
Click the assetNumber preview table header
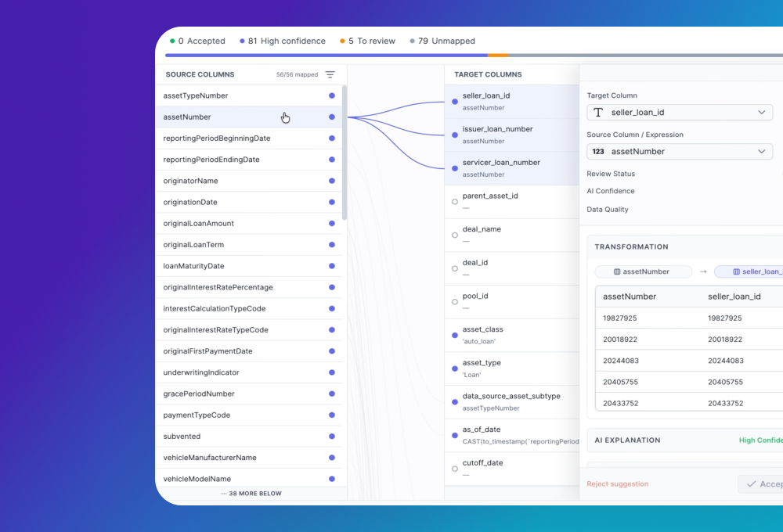(630, 297)
